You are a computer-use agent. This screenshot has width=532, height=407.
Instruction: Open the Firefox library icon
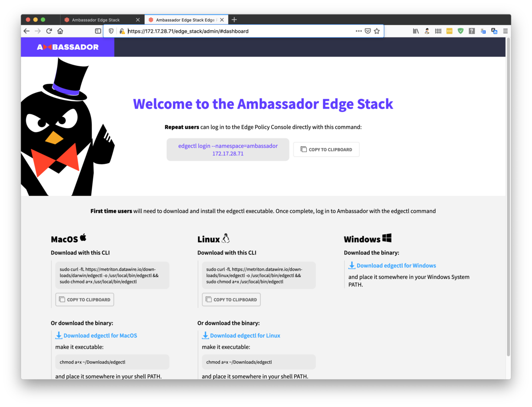click(x=416, y=31)
